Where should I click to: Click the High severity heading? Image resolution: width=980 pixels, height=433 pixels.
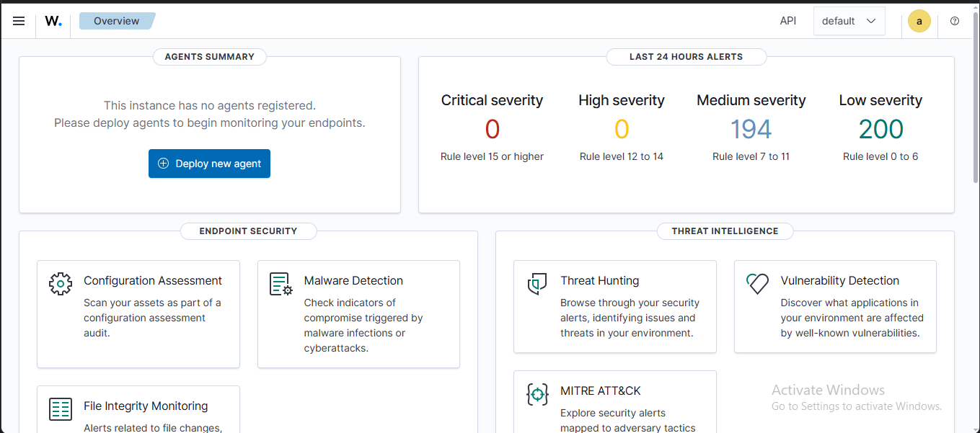coord(622,100)
